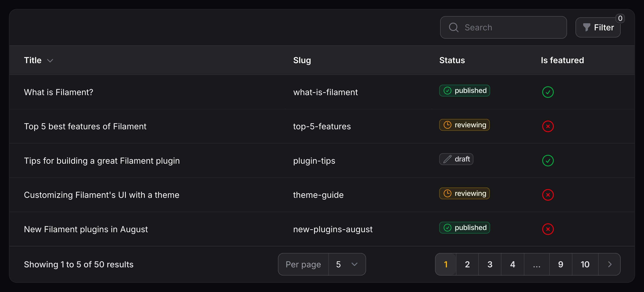The width and height of the screenshot is (644, 292).
Task: Toggle featured checkmark for What is Filament?
Action: (x=548, y=92)
